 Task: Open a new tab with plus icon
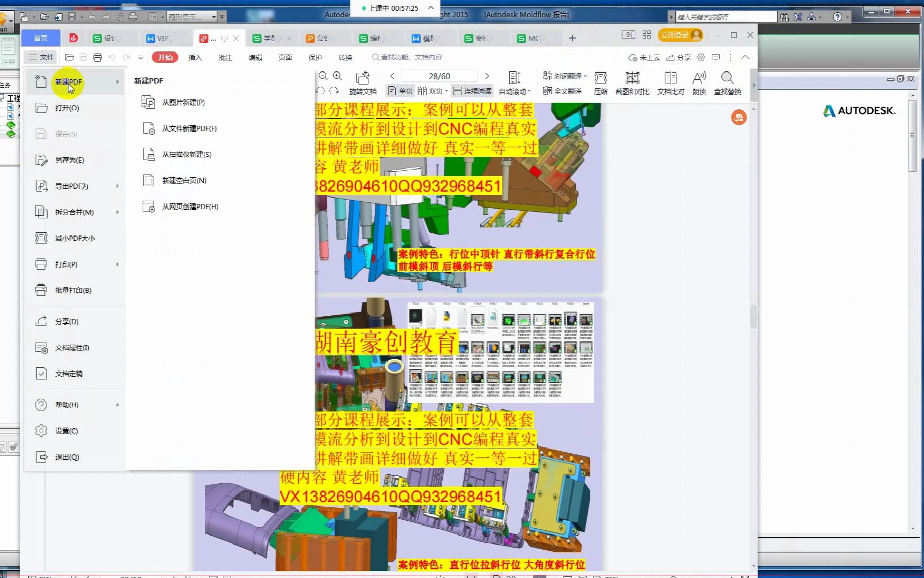pos(572,38)
